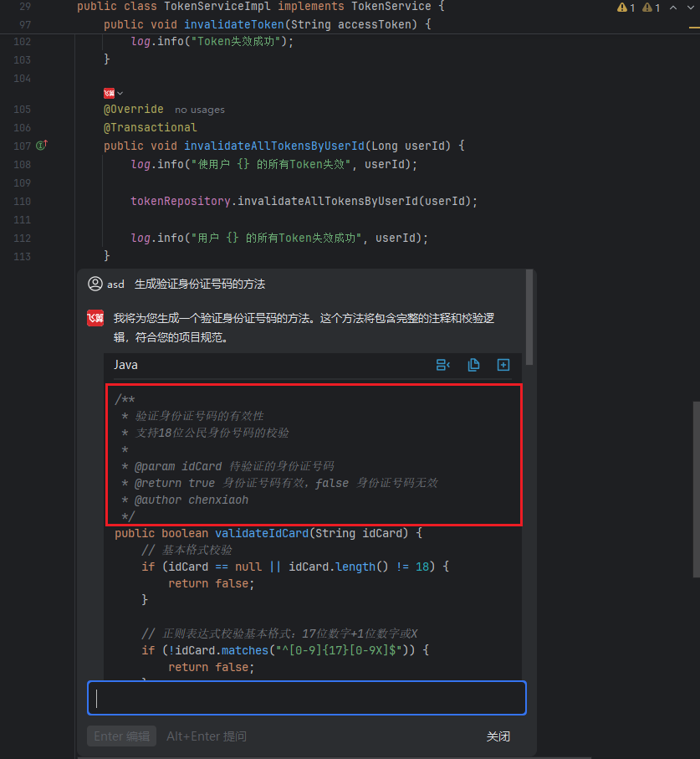Close the AI panel with 关闭

pos(498,736)
